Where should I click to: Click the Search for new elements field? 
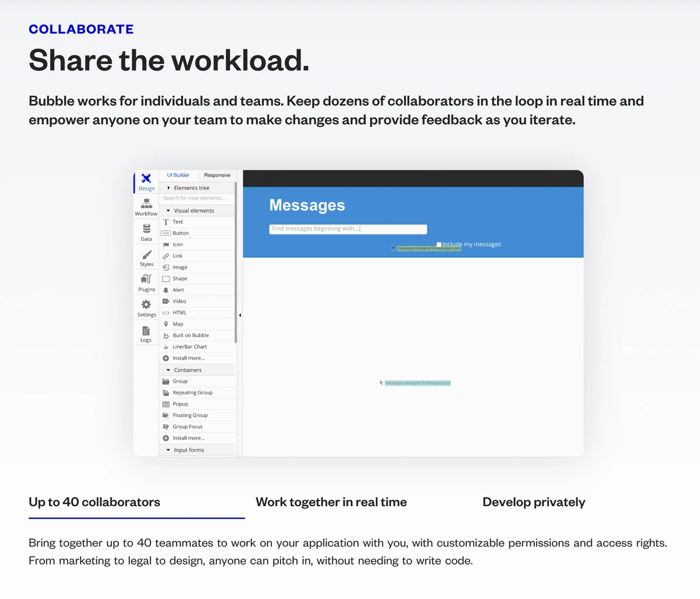[x=197, y=198]
